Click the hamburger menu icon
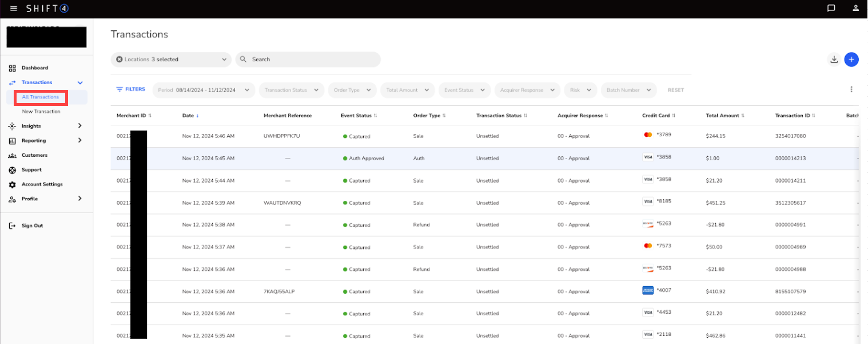The width and height of the screenshot is (868, 344). click(x=14, y=8)
